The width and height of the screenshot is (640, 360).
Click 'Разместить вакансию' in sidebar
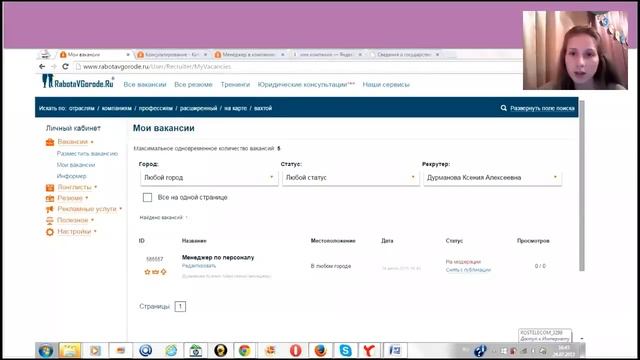(x=87, y=153)
